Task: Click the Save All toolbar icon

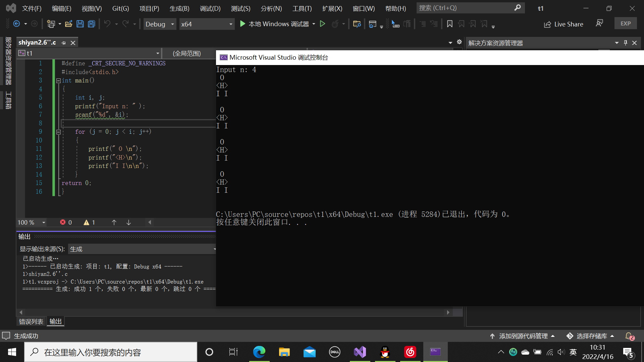Action: (91, 24)
